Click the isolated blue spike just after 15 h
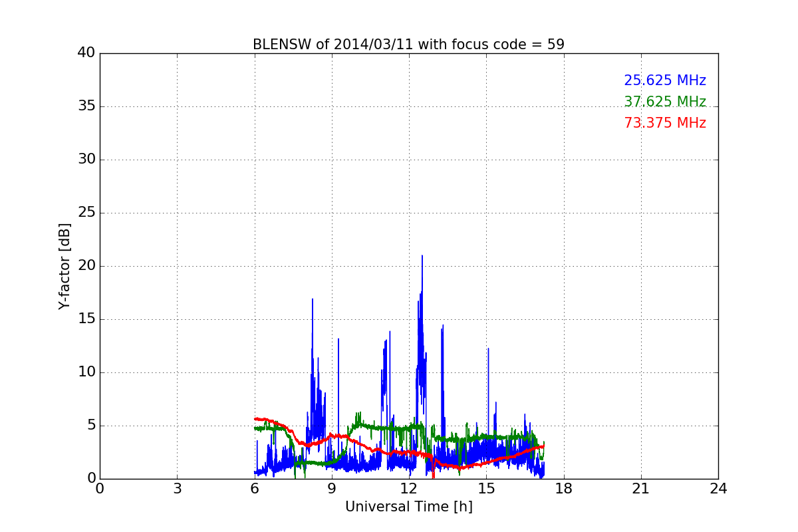Viewport: 798px width, 532px height. point(488,349)
